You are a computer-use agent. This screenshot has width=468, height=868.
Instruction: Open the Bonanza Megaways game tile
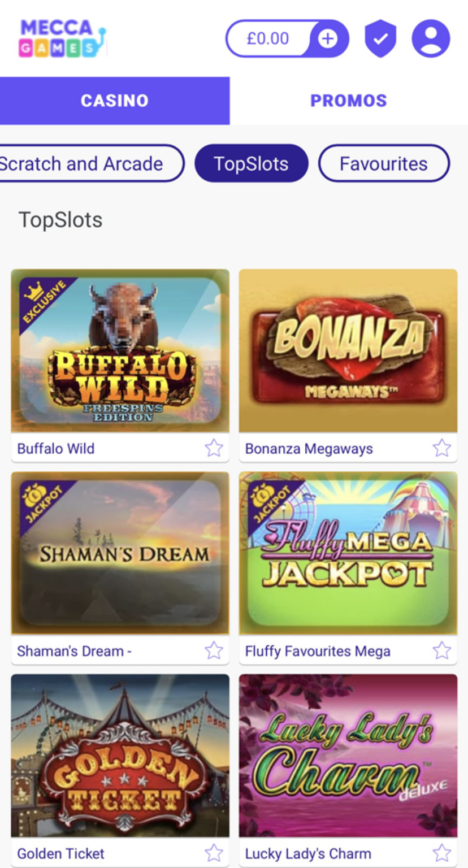[x=348, y=351]
